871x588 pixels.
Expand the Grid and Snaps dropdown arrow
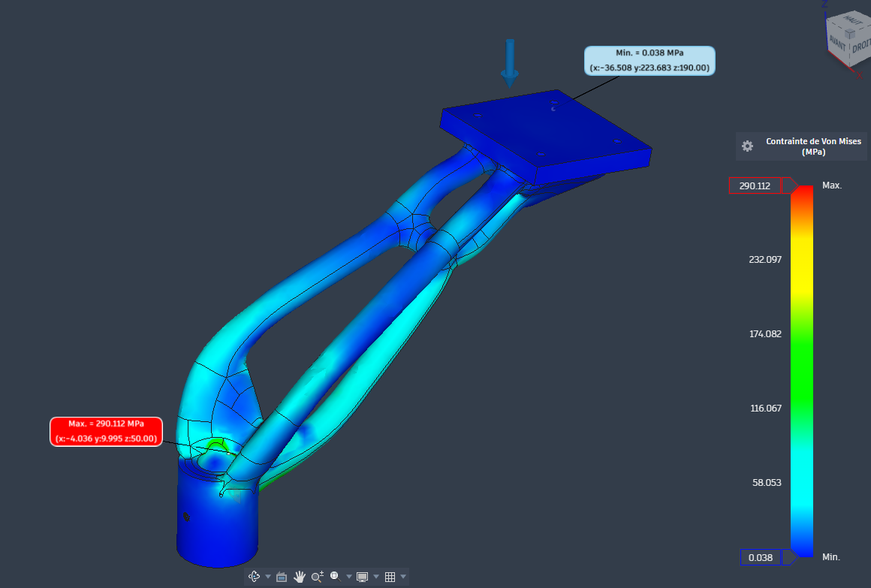point(403,577)
